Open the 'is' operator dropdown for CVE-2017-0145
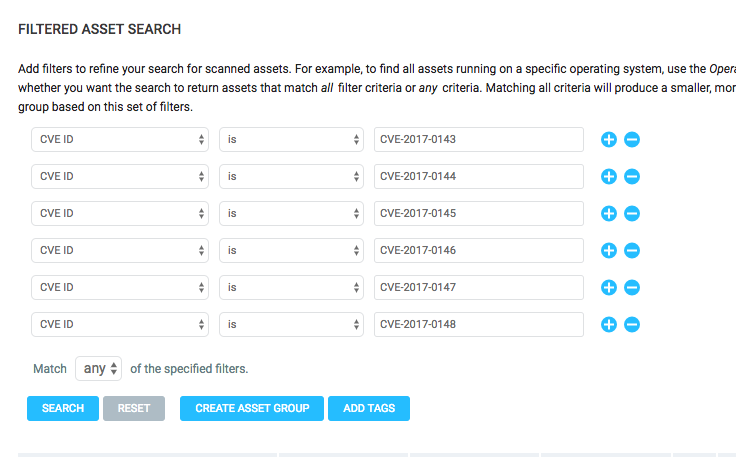The image size is (736, 457). coord(291,214)
